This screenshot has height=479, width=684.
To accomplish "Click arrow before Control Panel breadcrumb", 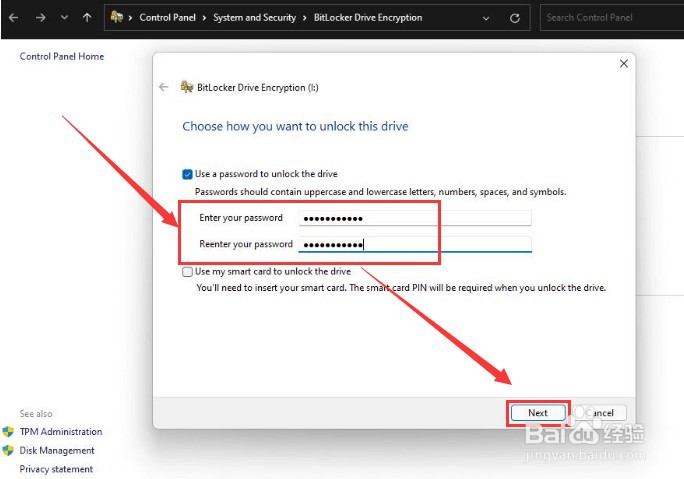I will [130, 18].
